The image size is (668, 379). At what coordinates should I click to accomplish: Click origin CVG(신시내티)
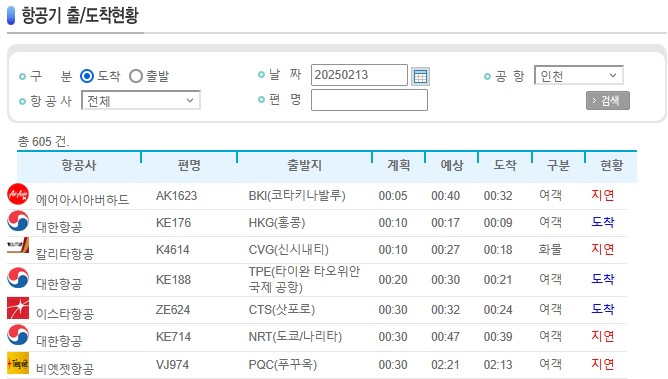(288, 250)
